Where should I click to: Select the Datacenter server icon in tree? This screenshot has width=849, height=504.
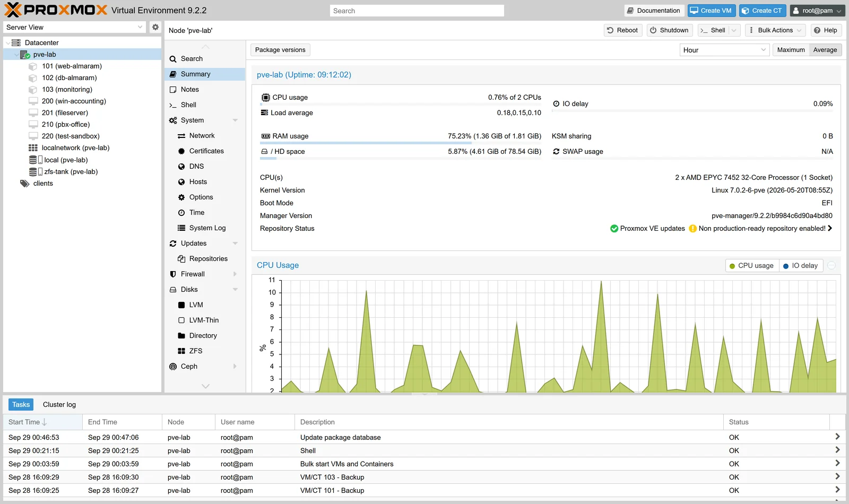pyautogui.click(x=16, y=42)
